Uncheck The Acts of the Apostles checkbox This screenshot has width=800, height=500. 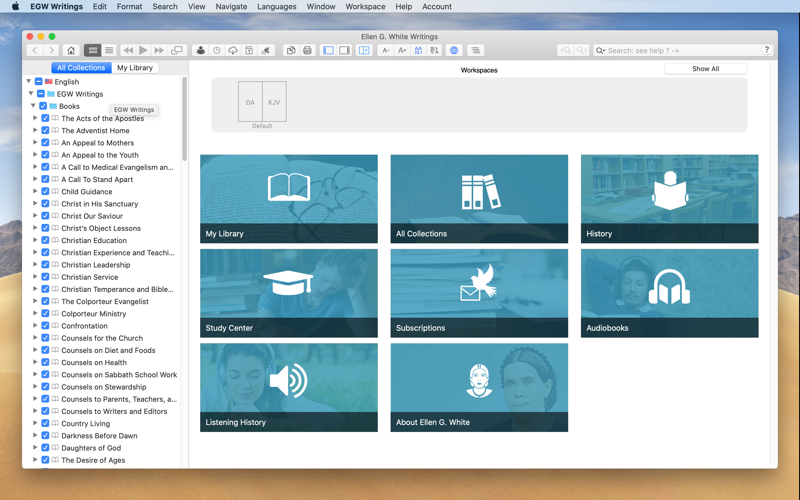(x=45, y=118)
